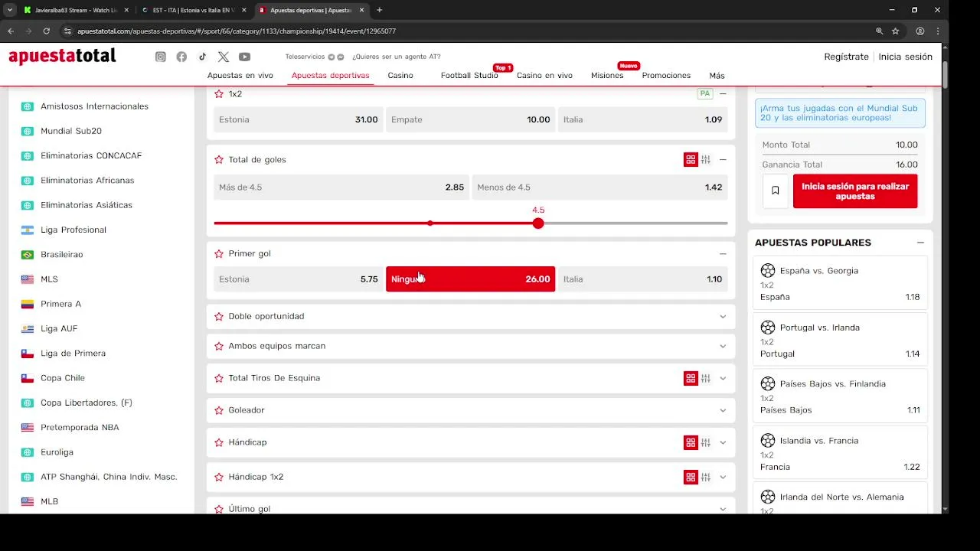980x551 pixels.
Task: Open the TikTok social icon
Action: (x=202, y=57)
